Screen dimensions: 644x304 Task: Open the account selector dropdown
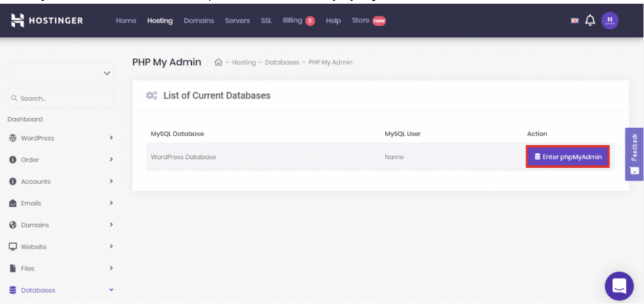pyautogui.click(x=61, y=73)
